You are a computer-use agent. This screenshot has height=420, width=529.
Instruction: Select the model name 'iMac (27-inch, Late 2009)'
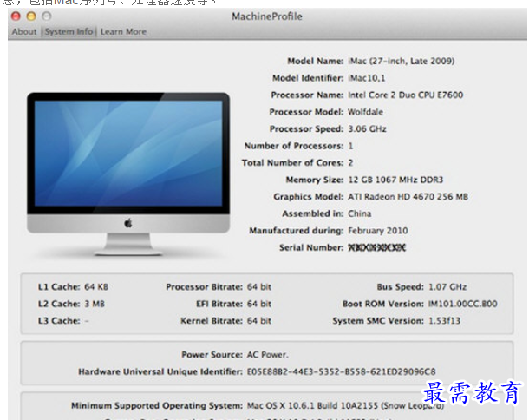[402, 61]
